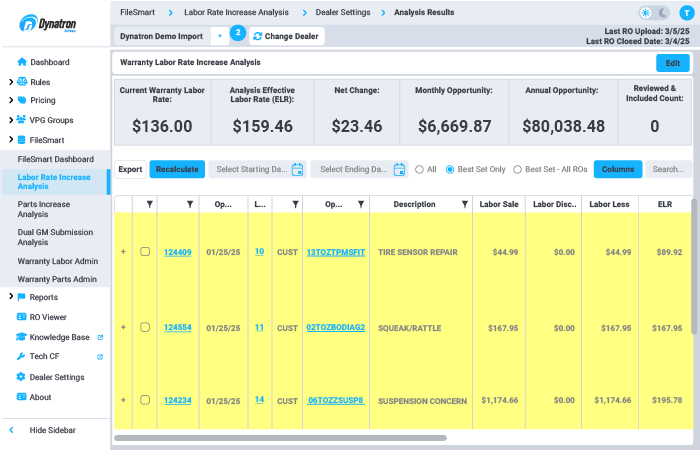
Task: Expand row details for RO 124554
Action: 123,327
